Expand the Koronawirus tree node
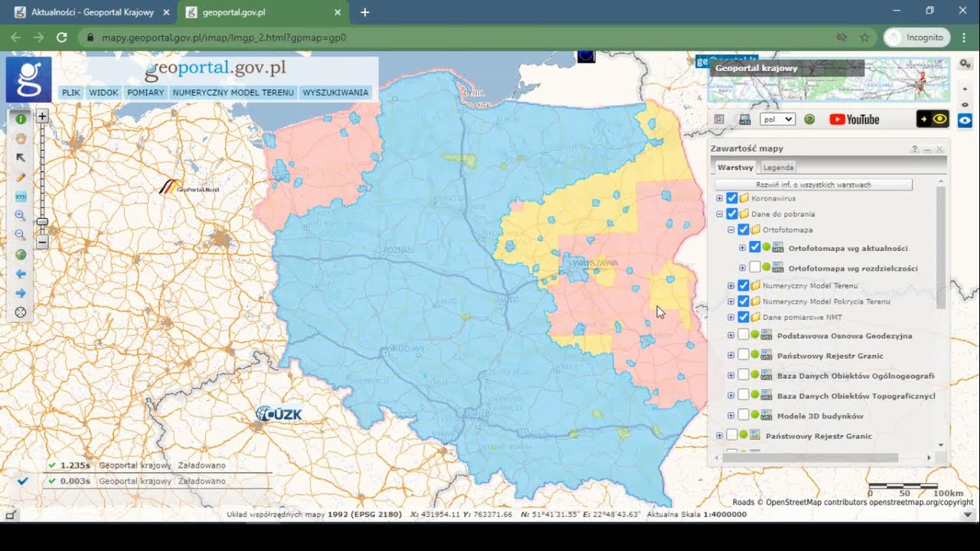Image resolution: width=980 pixels, height=551 pixels. click(x=719, y=198)
